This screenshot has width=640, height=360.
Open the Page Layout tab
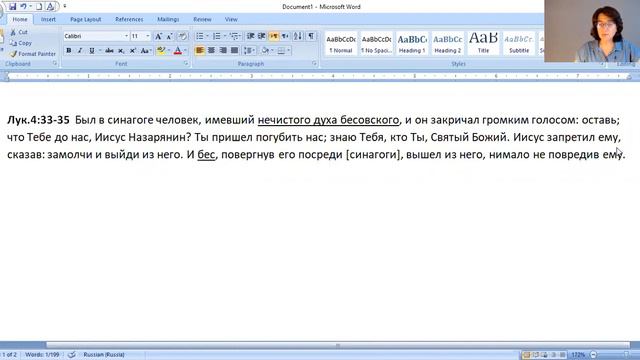tap(85, 19)
